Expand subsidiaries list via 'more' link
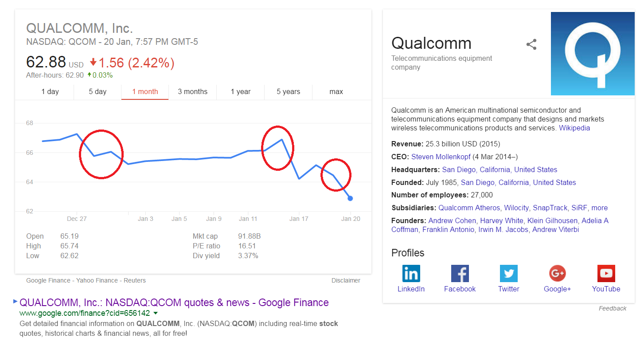This screenshot has width=644, height=346. point(599,208)
